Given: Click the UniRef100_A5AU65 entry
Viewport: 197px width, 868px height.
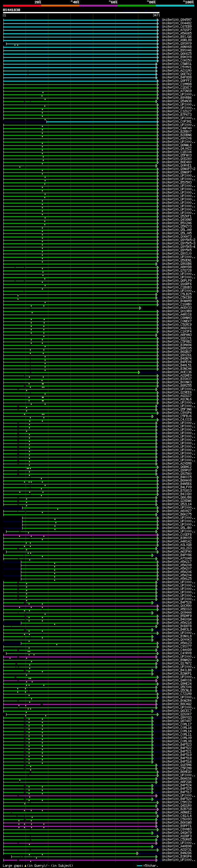Looking at the screenshot, I should [x=177, y=33].
